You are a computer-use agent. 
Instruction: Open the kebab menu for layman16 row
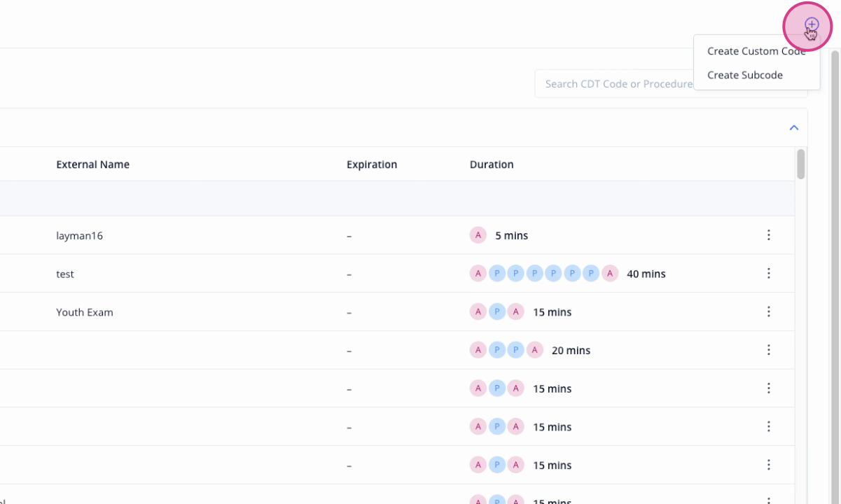coord(768,235)
